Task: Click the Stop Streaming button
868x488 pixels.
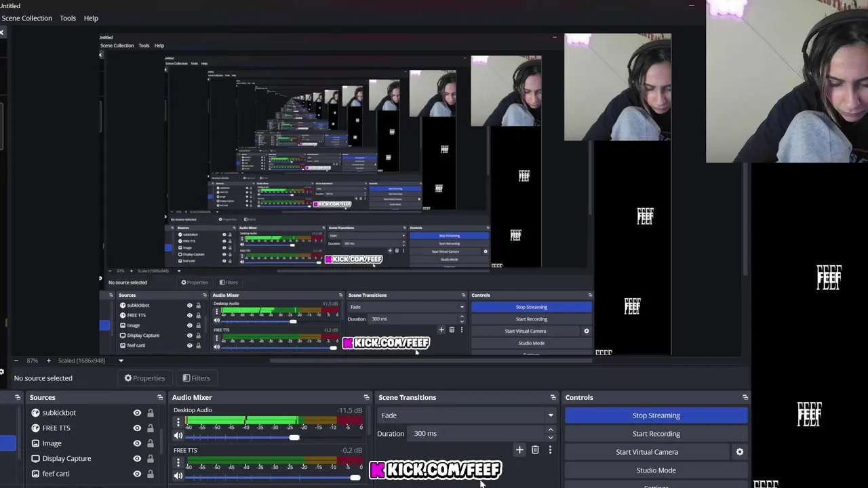Action: tap(656, 415)
